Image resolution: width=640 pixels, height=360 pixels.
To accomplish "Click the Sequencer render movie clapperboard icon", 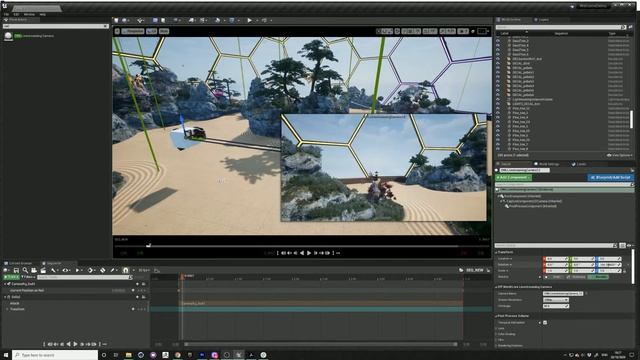I will click(x=43, y=270).
